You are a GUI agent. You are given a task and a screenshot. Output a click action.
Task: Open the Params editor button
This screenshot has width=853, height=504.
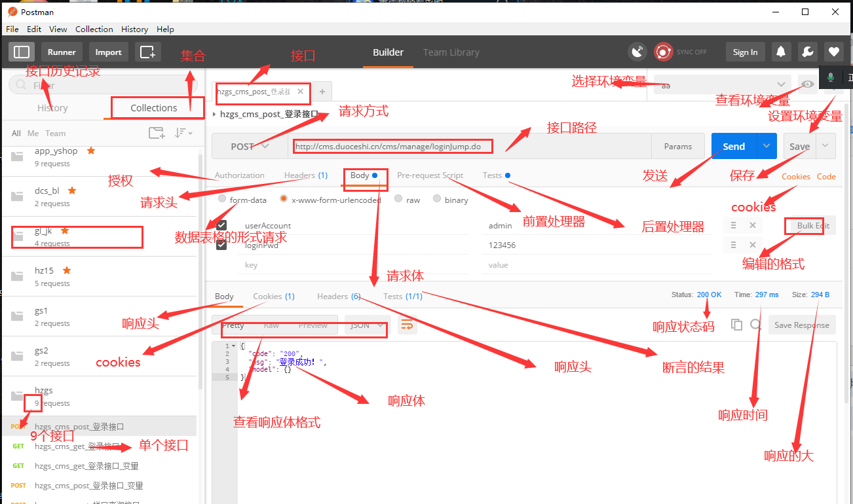point(678,147)
